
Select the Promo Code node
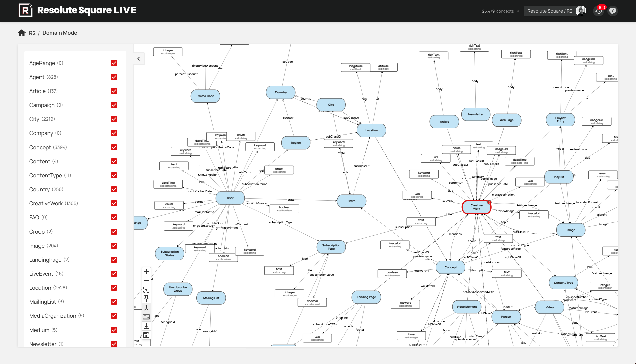point(205,96)
